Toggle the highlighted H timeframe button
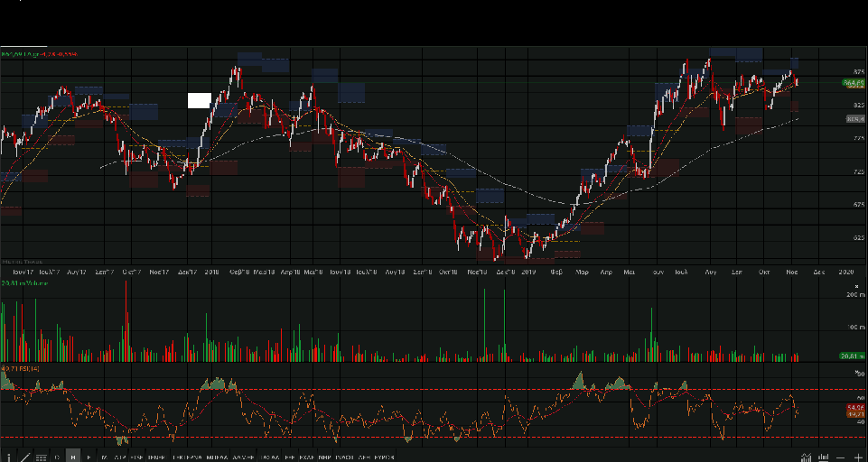This screenshot has height=462, width=868. click(73, 457)
